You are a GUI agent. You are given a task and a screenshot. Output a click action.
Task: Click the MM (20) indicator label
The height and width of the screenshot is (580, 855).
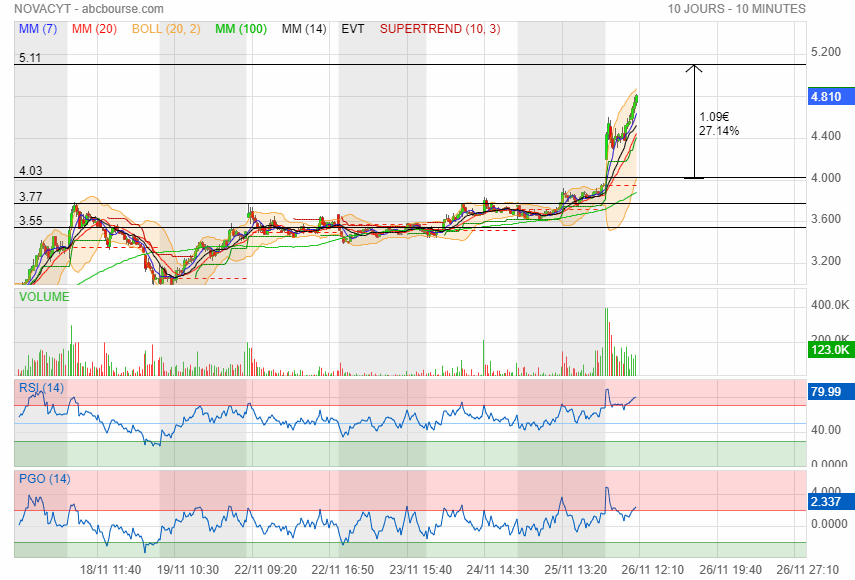(94, 29)
